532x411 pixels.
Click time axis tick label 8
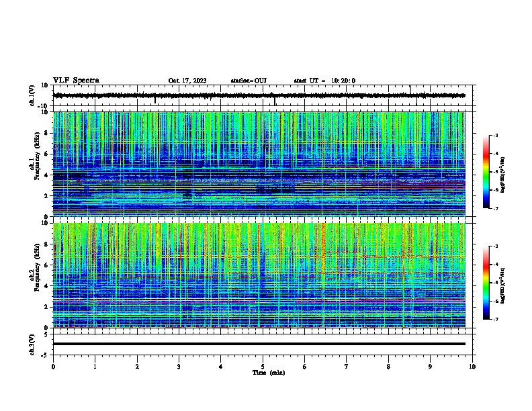pos(388,367)
